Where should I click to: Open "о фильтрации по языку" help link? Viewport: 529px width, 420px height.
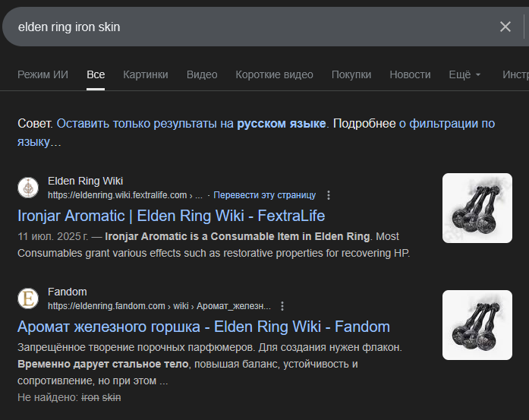446,123
